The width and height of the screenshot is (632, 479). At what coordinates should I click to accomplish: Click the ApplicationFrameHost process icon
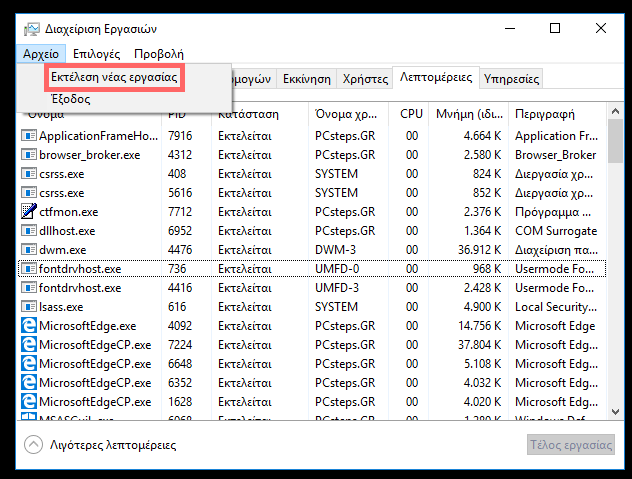pos(29,135)
